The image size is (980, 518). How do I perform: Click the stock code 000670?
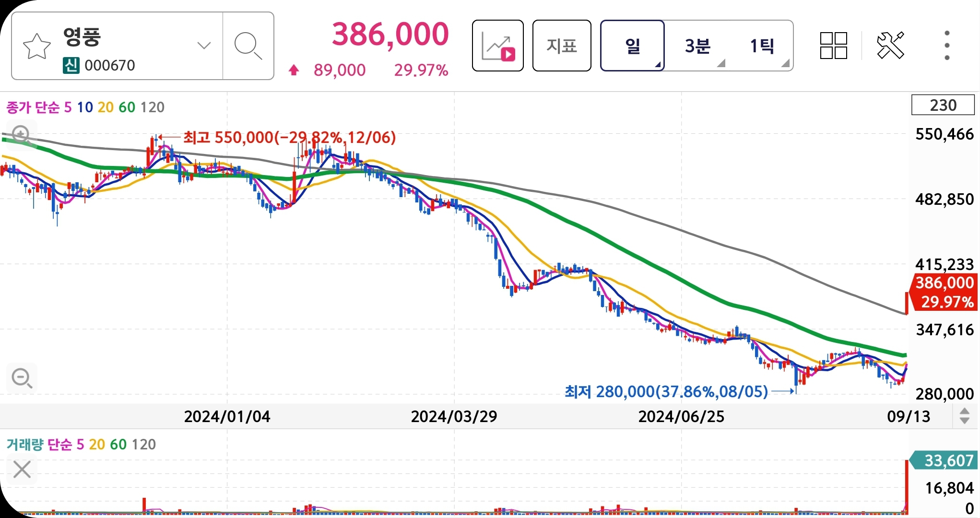(x=110, y=65)
